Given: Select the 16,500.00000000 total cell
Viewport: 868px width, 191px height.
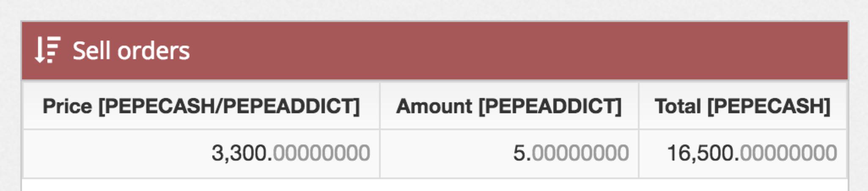Looking at the screenshot, I should click(742, 153).
